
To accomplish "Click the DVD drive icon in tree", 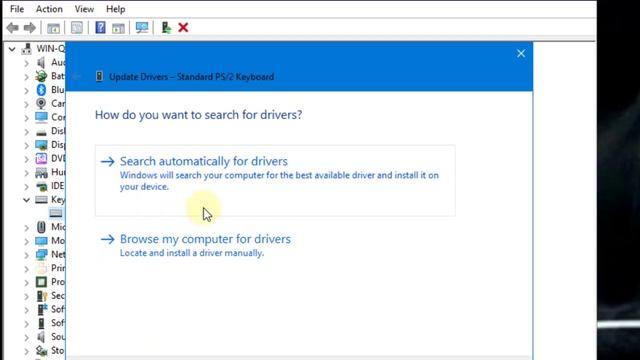I will tap(41, 158).
